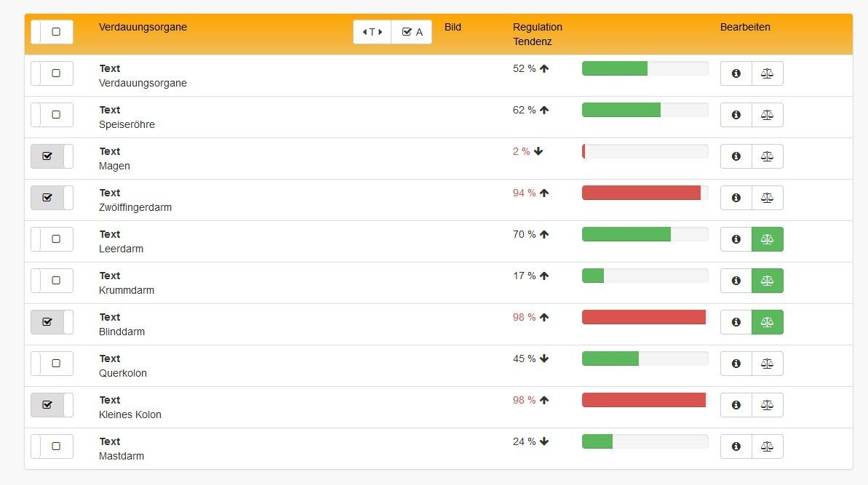Click the T arrows toggle button in header
Image resolution: width=868 pixels, height=485 pixels.
point(373,32)
